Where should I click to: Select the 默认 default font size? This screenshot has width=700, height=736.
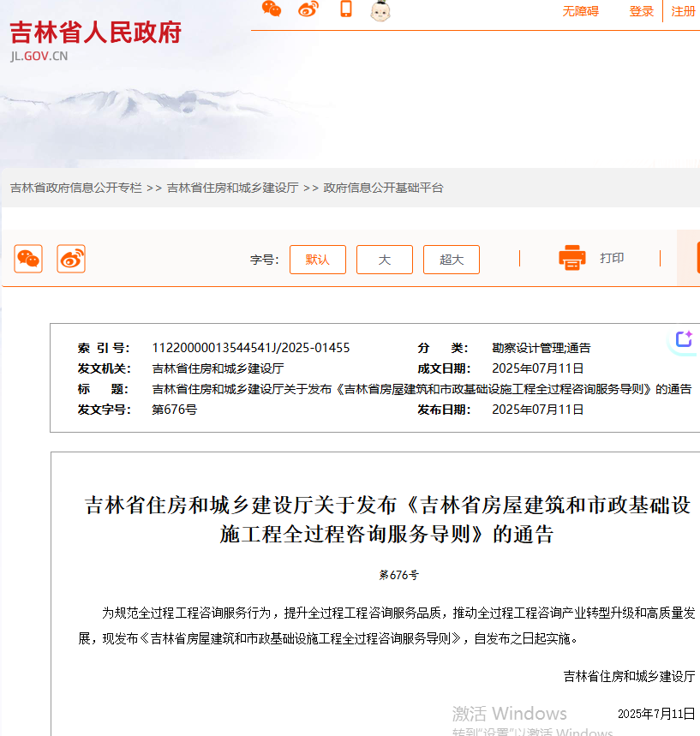tap(317, 259)
